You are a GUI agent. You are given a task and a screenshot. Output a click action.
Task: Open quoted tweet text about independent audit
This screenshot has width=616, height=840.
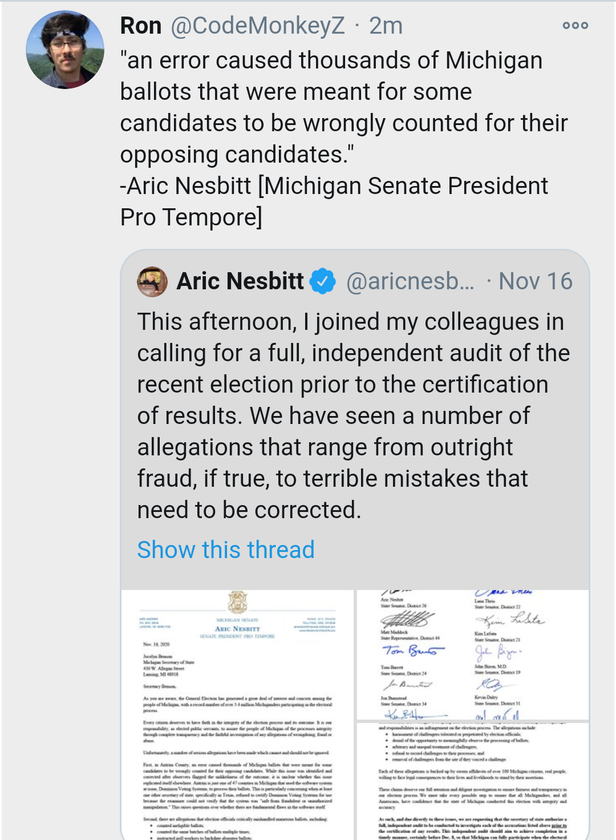[354, 416]
